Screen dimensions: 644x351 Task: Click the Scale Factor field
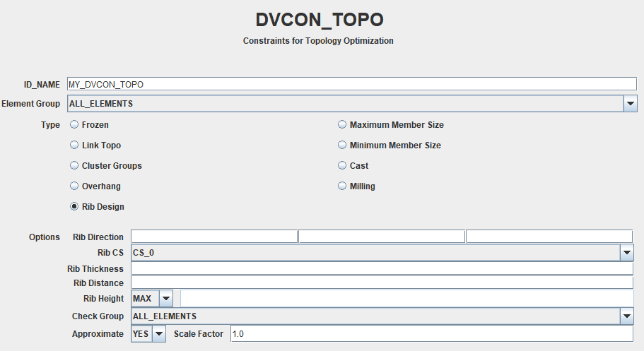431,333
